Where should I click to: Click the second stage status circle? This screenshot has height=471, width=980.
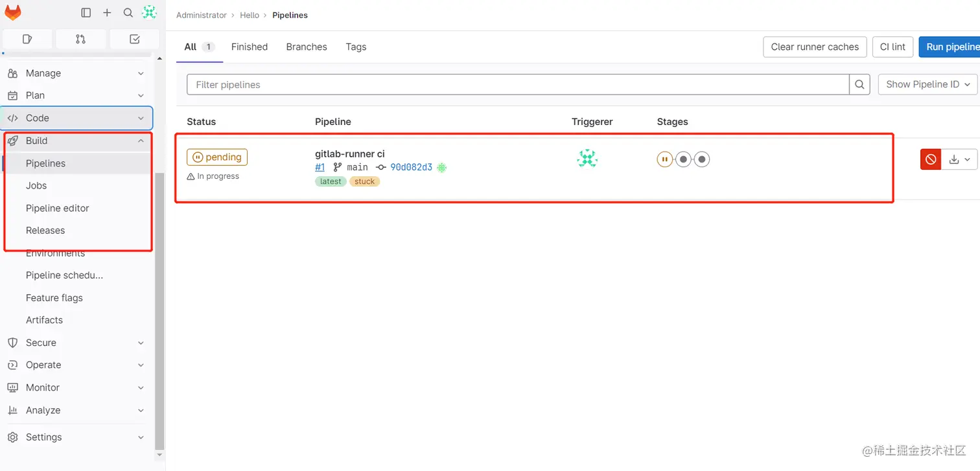click(683, 159)
